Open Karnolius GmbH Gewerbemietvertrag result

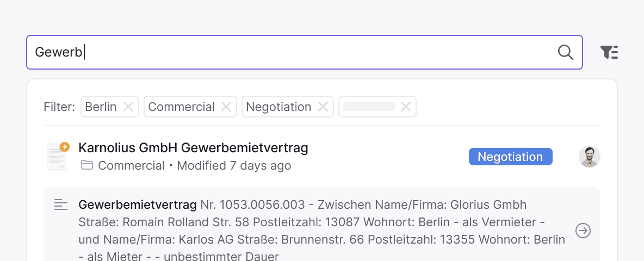[193, 147]
